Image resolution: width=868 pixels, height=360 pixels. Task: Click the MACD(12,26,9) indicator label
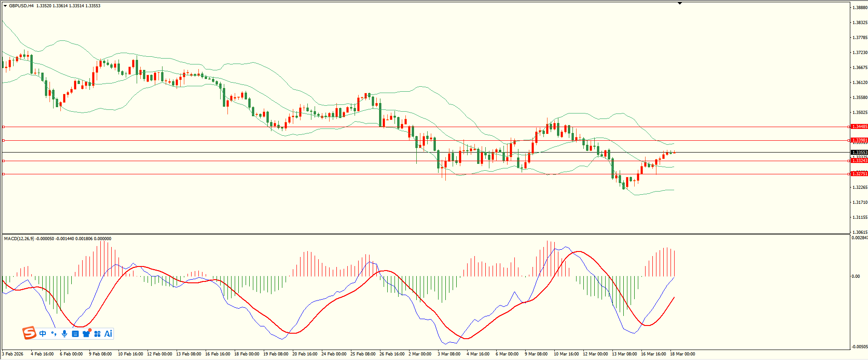click(19, 239)
